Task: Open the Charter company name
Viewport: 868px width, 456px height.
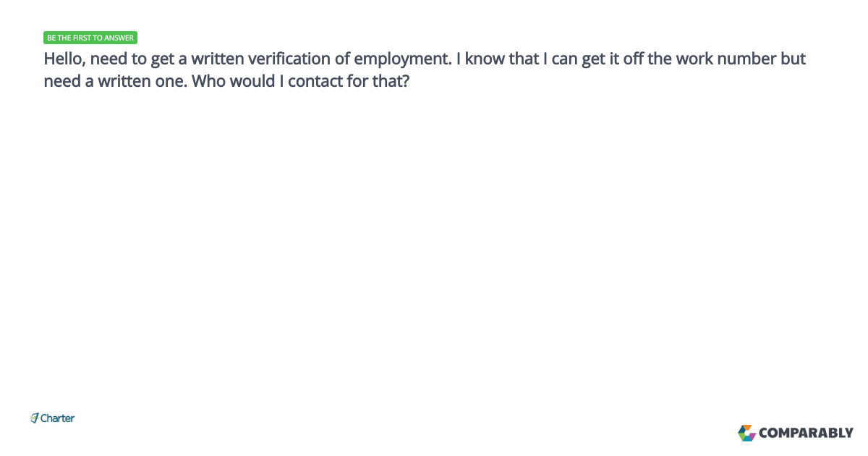Action: click(57, 418)
